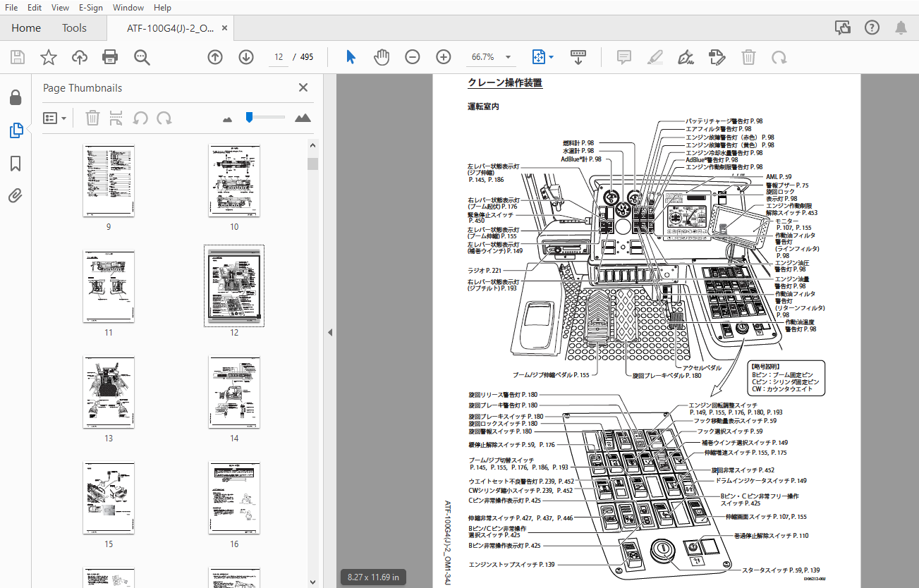Click the reduce thumbnail size mountain icon

click(227, 119)
